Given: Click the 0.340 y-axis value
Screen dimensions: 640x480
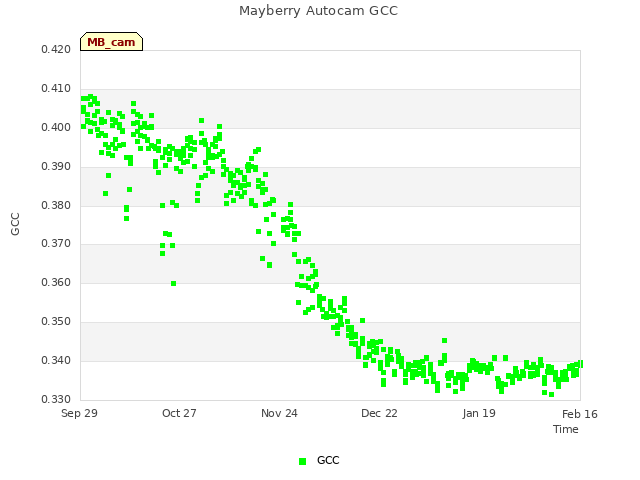Looking at the screenshot, I should click(56, 360).
